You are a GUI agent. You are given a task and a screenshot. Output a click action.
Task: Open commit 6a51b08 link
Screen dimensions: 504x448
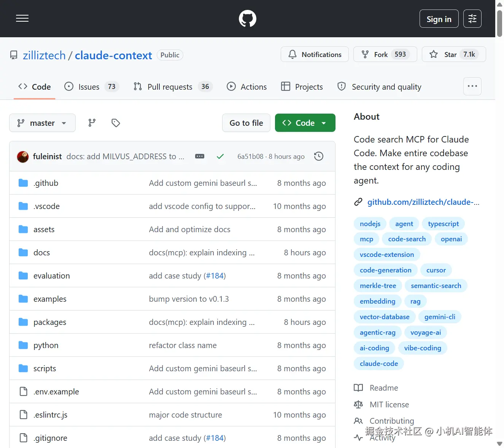point(250,156)
